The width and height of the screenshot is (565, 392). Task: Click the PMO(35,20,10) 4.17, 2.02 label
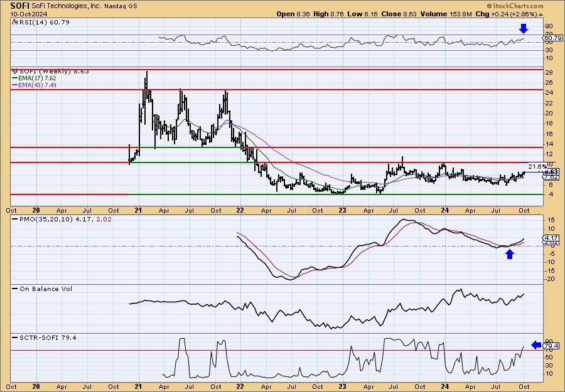[65, 219]
